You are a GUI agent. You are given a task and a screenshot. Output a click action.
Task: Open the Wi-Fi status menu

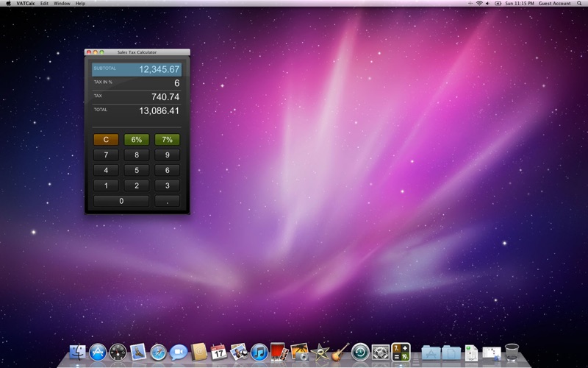479,4
